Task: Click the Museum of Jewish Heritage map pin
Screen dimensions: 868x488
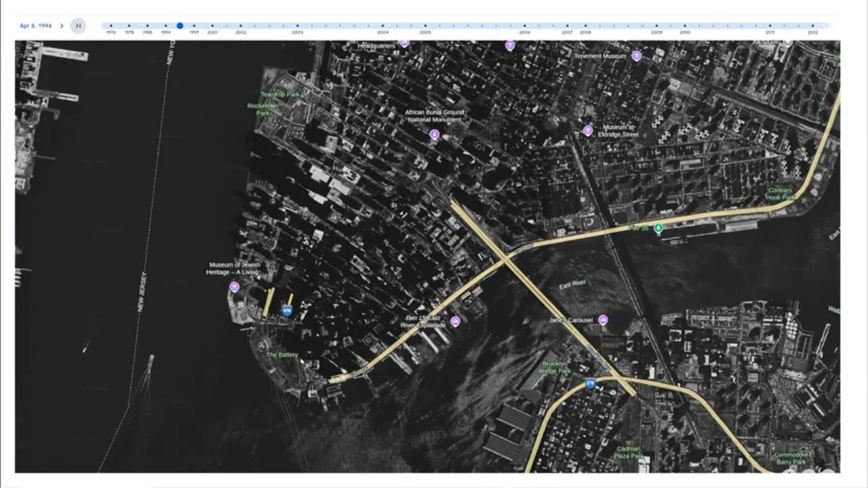Action: [235, 287]
